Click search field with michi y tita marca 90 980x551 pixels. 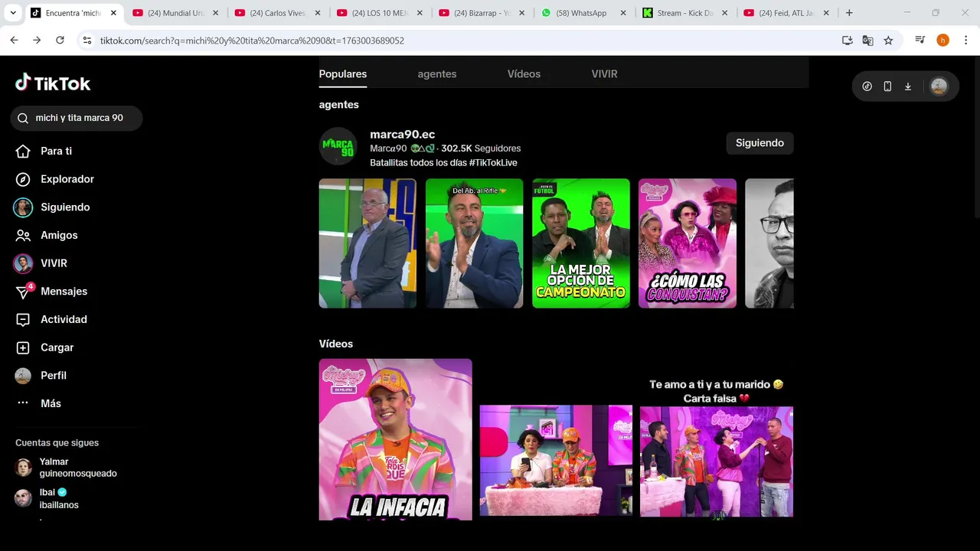coord(77,118)
